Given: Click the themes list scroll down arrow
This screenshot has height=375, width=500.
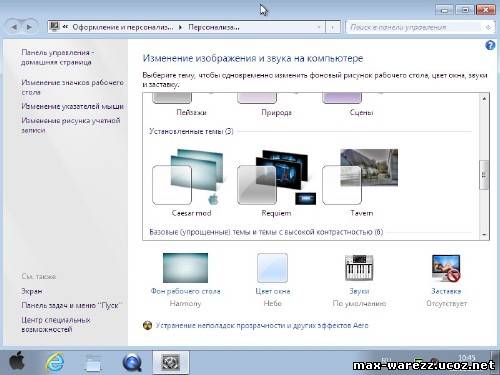Looking at the screenshot, I should 484,235.
